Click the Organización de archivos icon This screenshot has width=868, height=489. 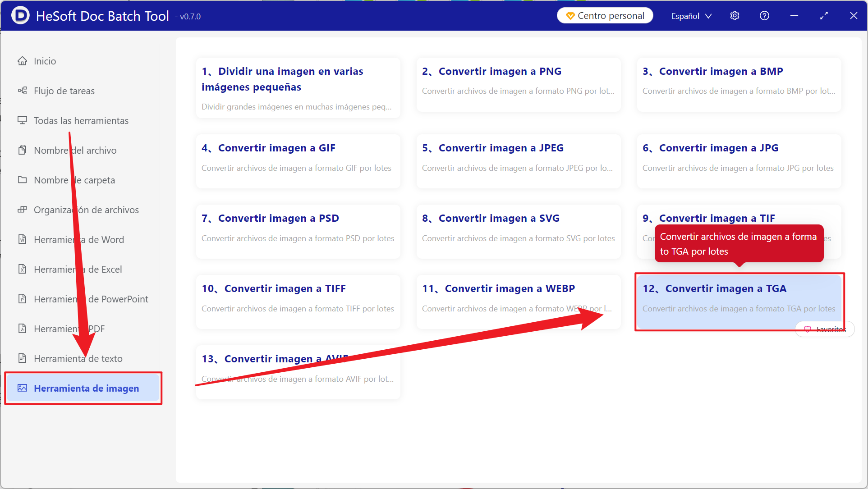click(x=22, y=210)
